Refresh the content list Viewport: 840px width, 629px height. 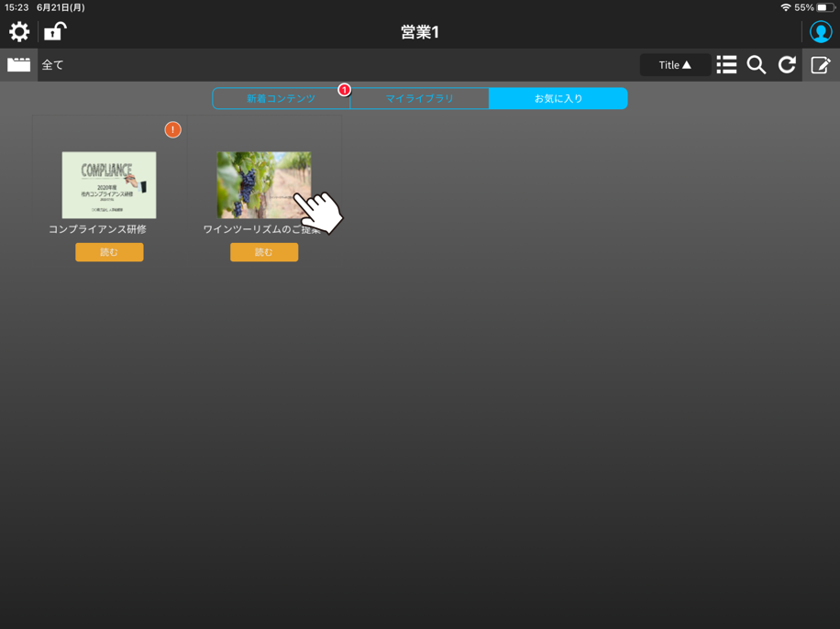(x=787, y=65)
